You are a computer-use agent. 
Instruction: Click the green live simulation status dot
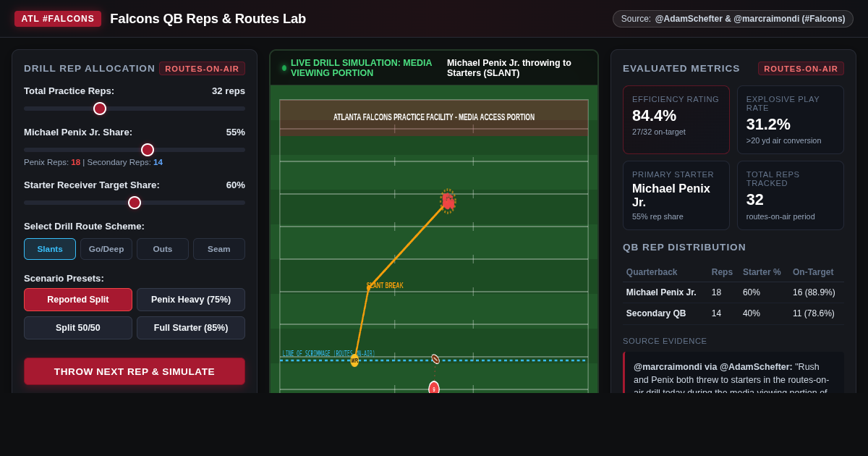[284, 68]
